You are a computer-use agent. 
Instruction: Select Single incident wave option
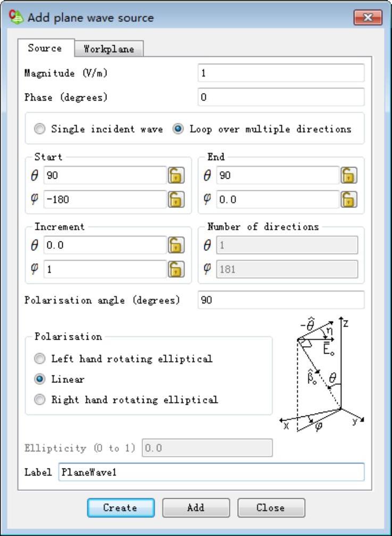[40, 129]
